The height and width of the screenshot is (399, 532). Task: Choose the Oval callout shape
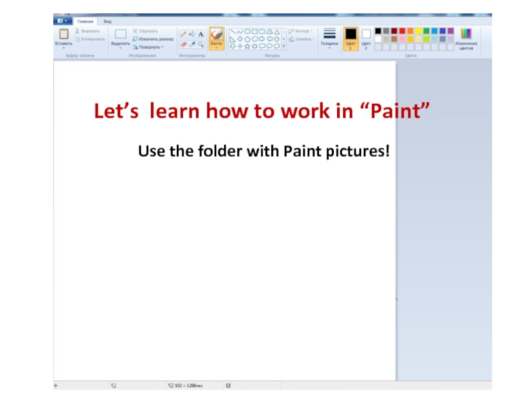coord(270,46)
